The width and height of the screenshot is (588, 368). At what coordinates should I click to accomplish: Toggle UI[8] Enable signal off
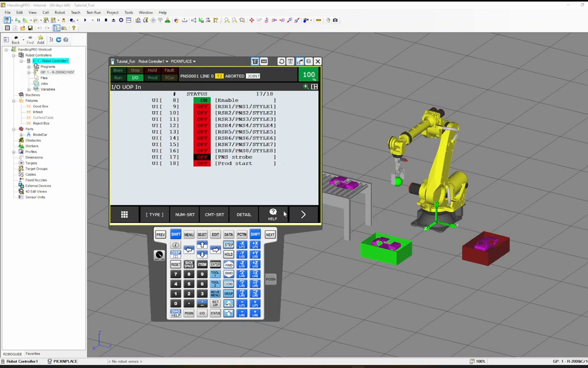[x=203, y=100]
